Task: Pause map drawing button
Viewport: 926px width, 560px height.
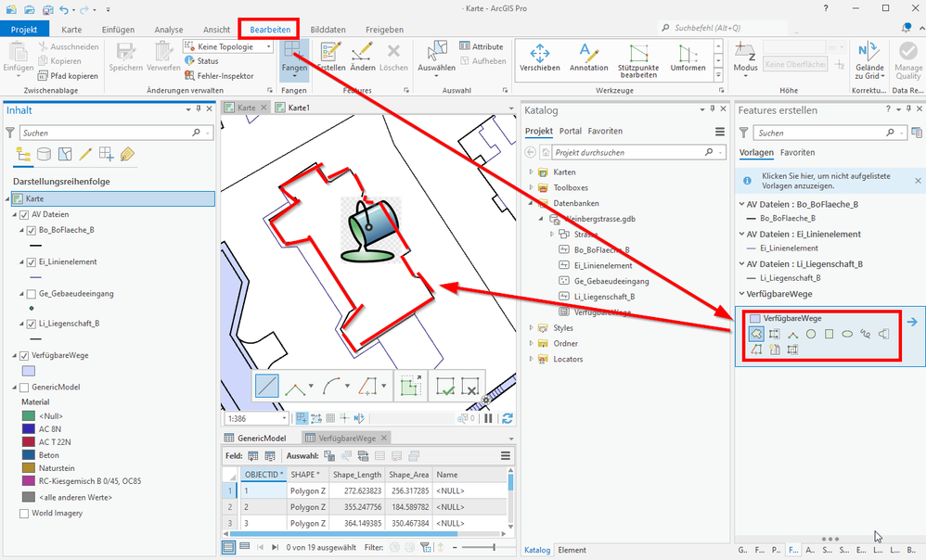Action: pos(488,418)
